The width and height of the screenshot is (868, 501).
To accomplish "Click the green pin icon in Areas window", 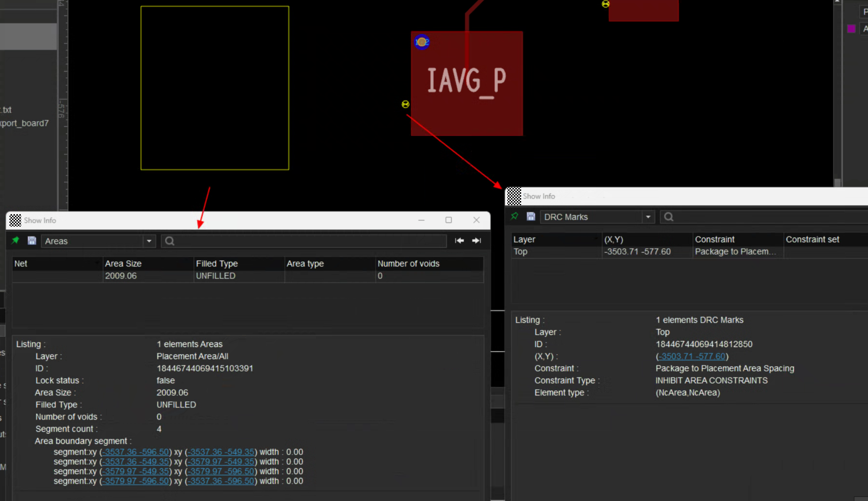I will coord(15,241).
